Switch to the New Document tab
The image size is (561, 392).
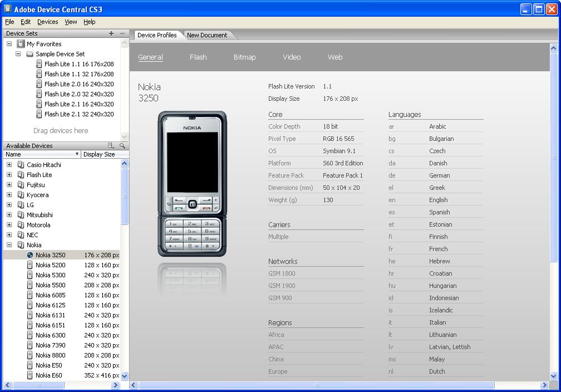(207, 35)
